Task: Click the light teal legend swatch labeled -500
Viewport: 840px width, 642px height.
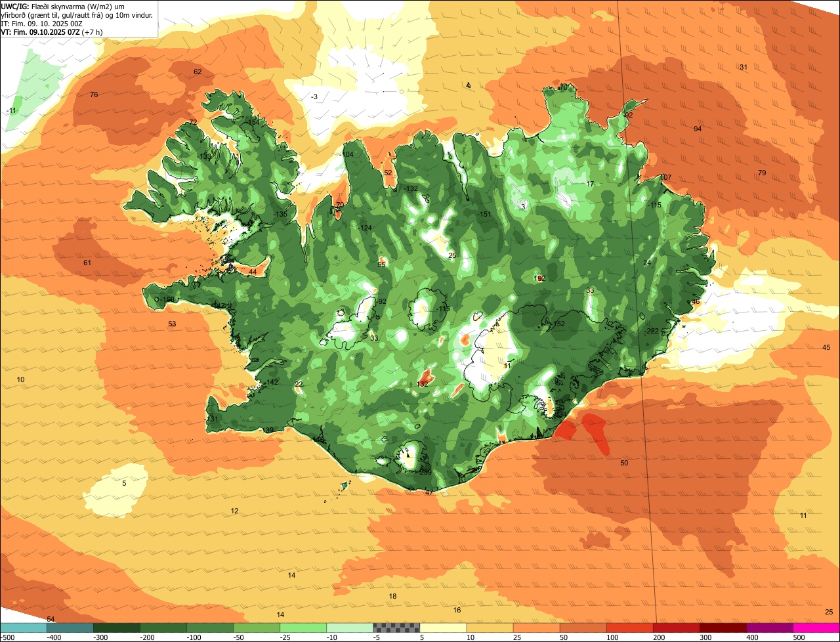Action: 23,628
